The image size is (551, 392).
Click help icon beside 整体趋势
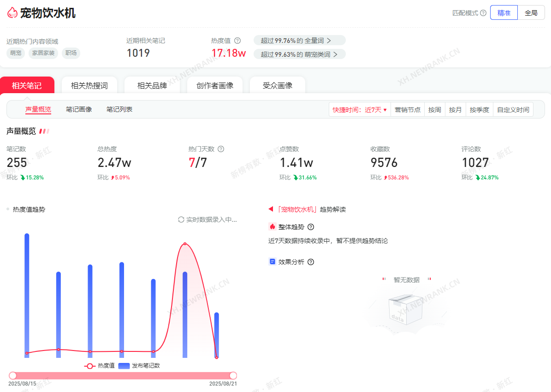pos(311,227)
